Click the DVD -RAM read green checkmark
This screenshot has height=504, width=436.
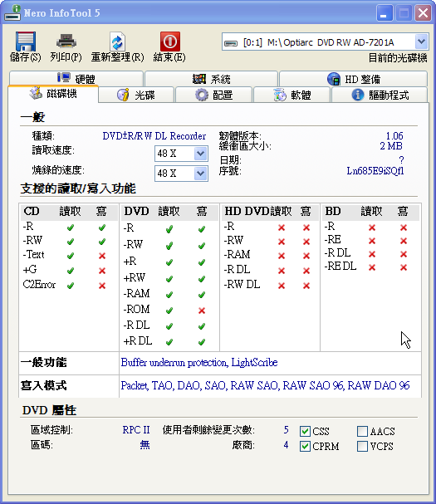tap(169, 295)
